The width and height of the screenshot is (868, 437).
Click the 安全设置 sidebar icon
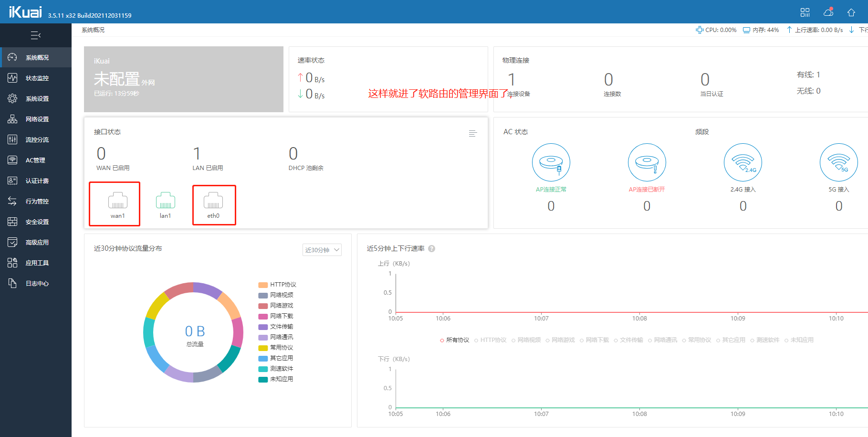12,222
